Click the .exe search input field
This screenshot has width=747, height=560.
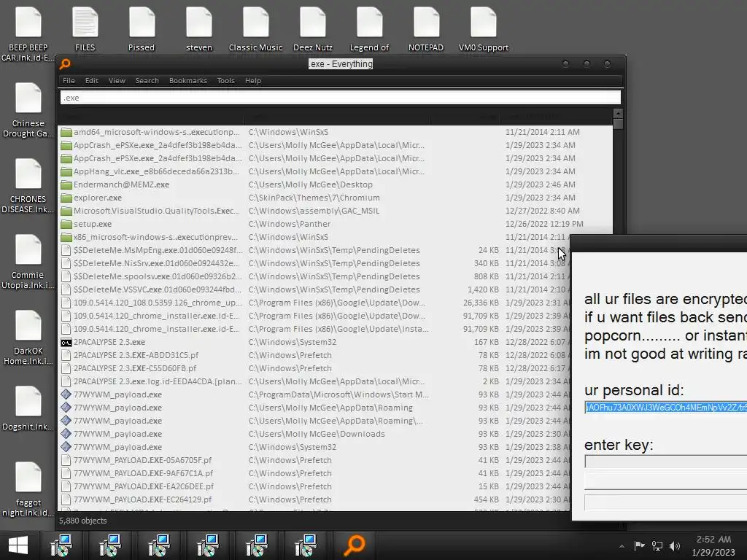pos(340,98)
